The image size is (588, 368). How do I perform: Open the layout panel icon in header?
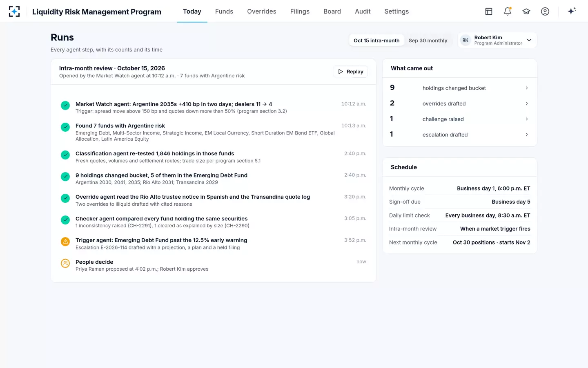[x=489, y=11]
